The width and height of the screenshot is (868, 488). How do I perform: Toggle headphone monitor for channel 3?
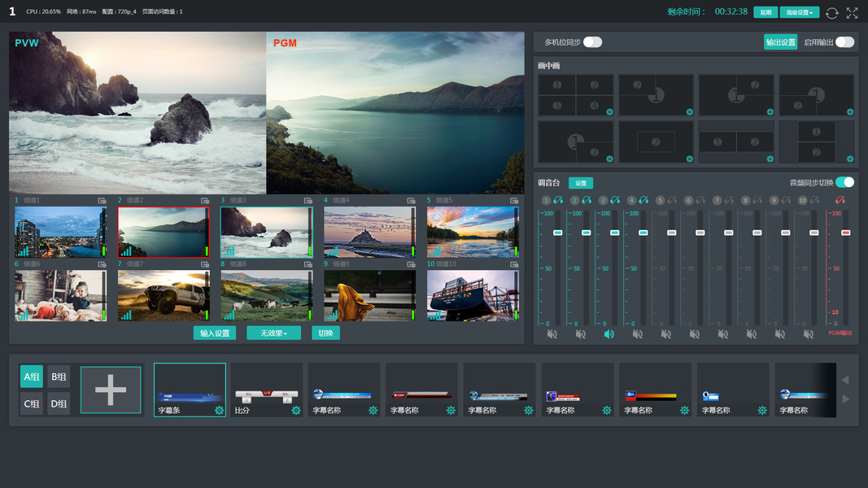coord(615,200)
